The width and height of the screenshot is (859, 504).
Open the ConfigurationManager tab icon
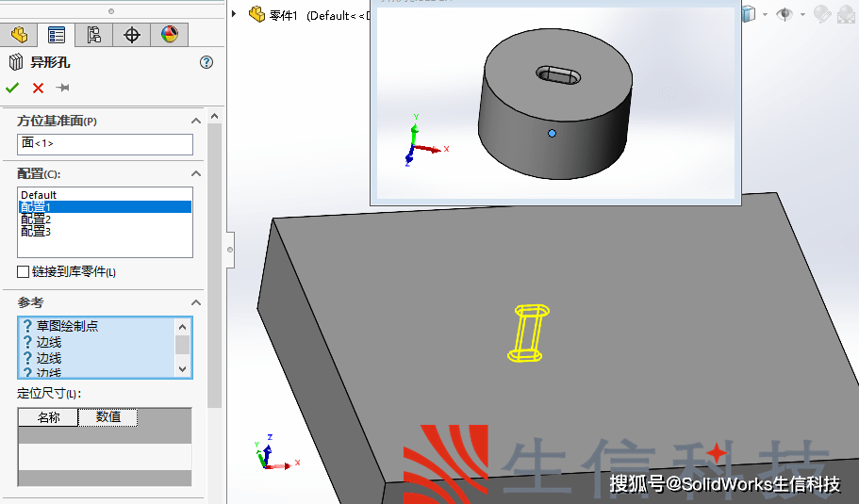[x=94, y=35]
